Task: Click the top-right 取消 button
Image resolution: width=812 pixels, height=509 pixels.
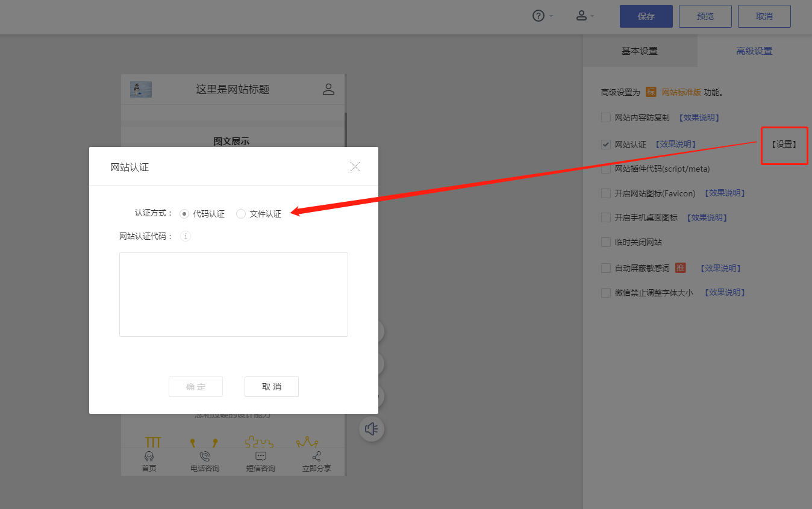Action: coord(764,16)
